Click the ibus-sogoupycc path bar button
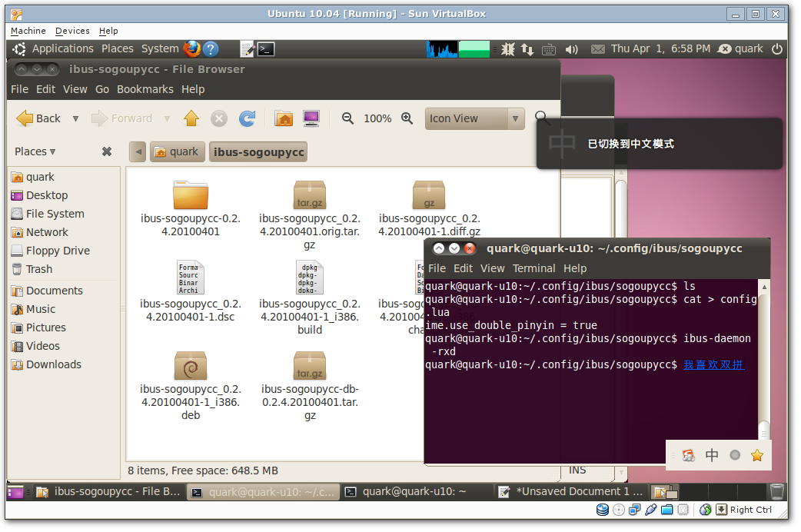Viewport: 801px width, 532px height. pyautogui.click(x=258, y=152)
